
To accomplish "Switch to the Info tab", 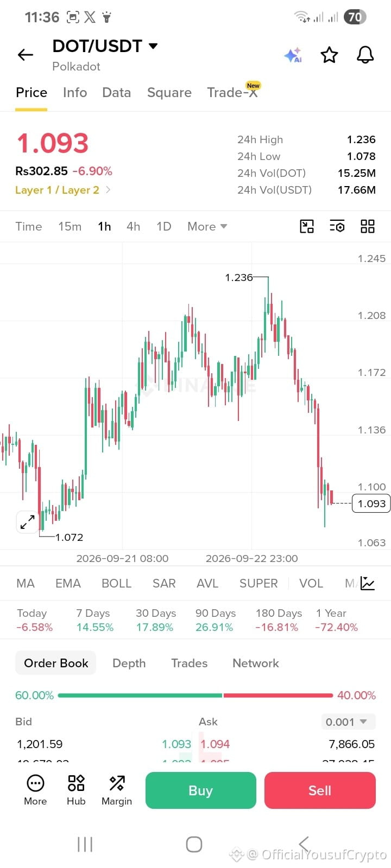I will pyautogui.click(x=75, y=93).
